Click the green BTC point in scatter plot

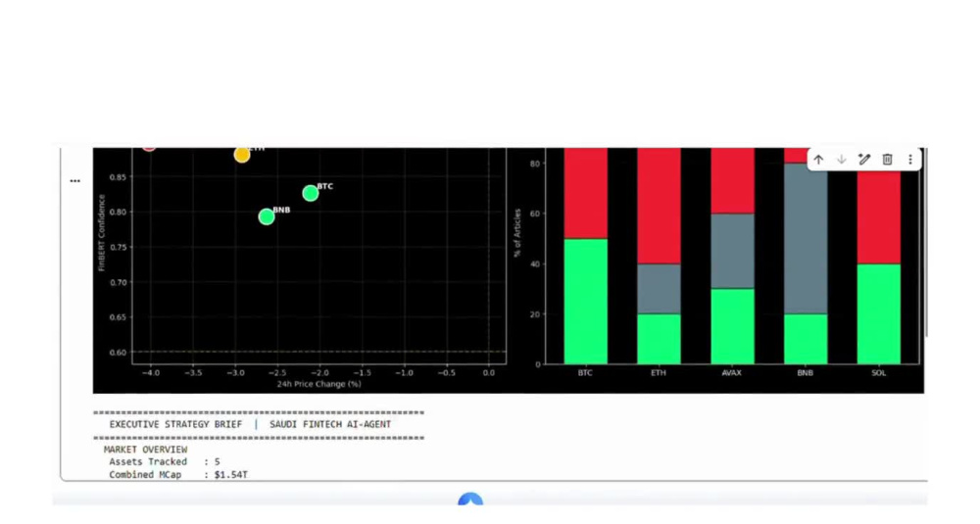[311, 194]
